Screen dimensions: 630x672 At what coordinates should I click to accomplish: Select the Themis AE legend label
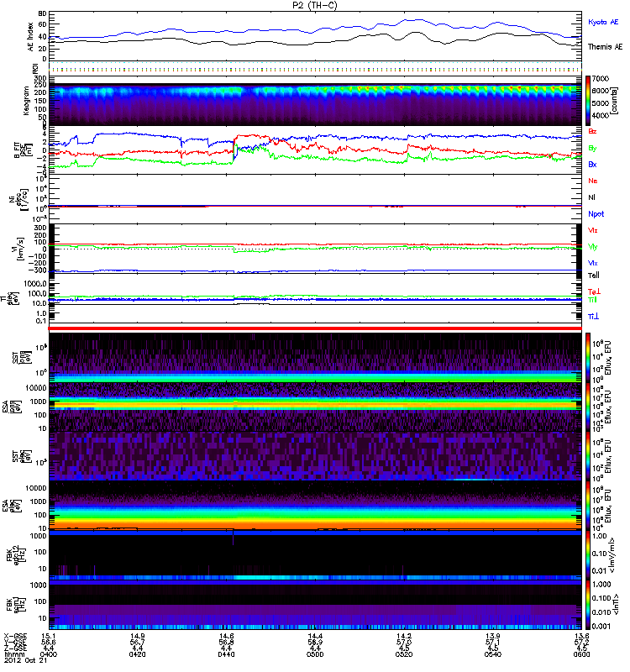[x=605, y=47]
